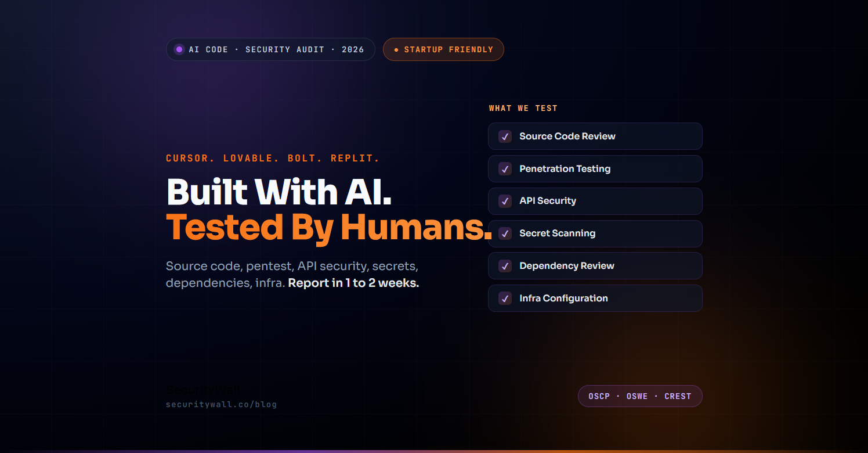Click the orange dot in the Startup Friendly badge

(396, 50)
